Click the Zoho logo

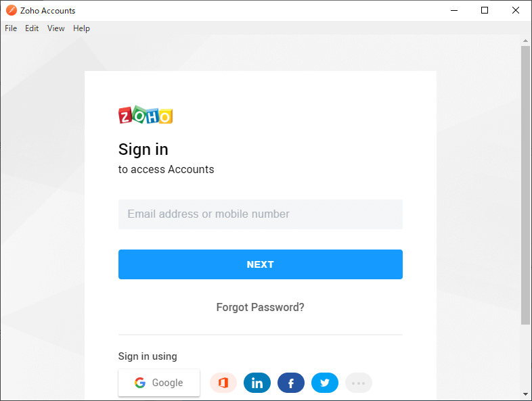(146, 115)
